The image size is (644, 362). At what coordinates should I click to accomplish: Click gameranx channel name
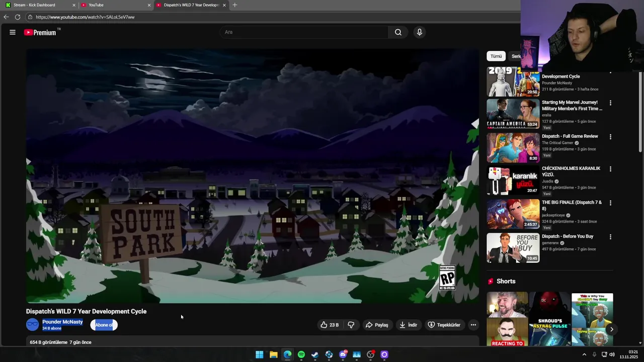(x=550, y=243)
